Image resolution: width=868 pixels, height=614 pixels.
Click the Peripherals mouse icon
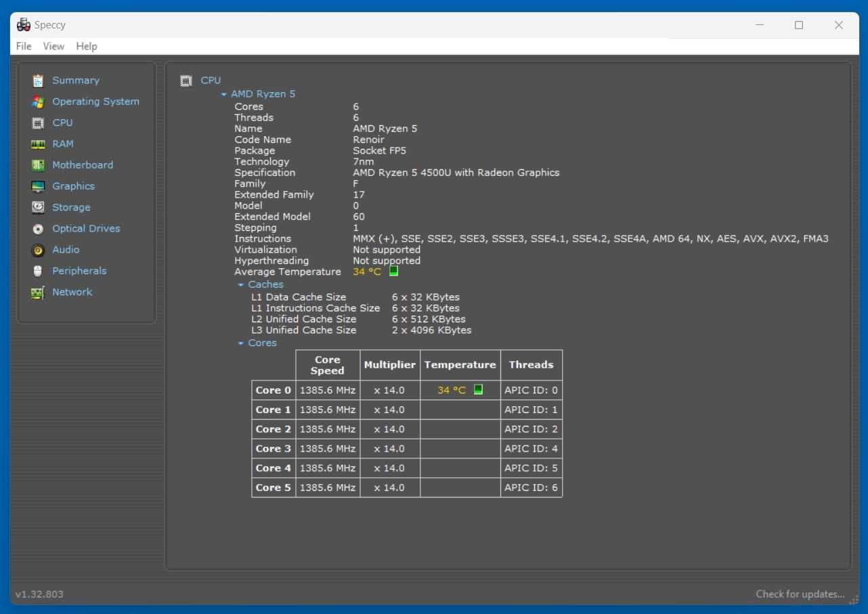pos(38,271)
